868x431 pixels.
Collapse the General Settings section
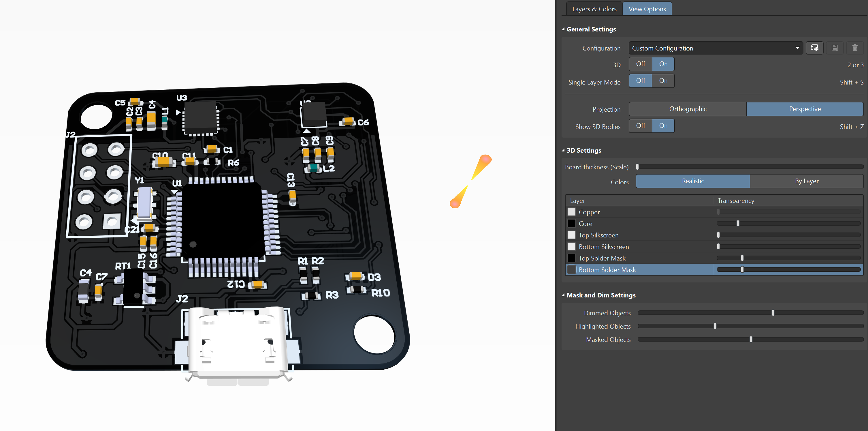(563, 29)
